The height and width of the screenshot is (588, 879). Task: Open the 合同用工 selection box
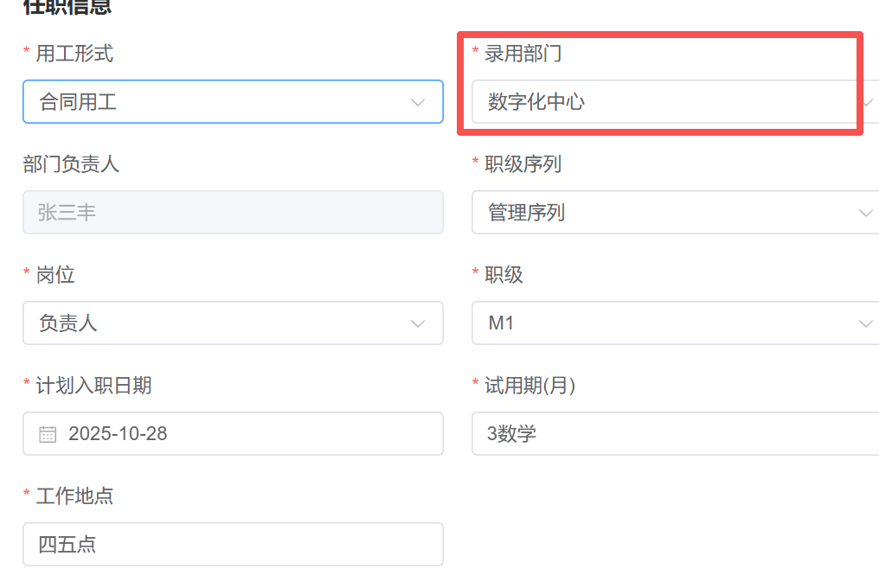coord(216,102)
